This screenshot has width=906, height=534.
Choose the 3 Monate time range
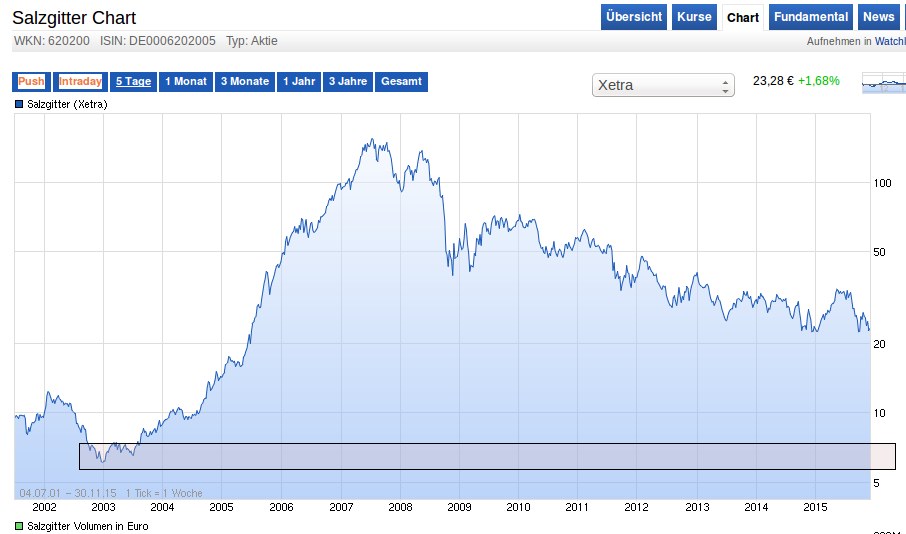click(x=245, y=81)
